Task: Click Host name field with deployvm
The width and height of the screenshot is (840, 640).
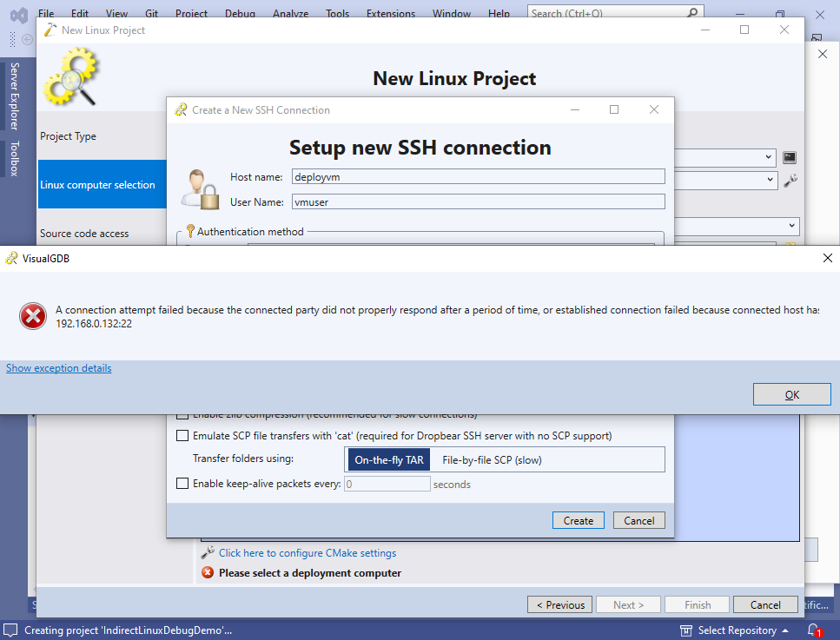Action: pyautogui.click(x=478, y=177)
